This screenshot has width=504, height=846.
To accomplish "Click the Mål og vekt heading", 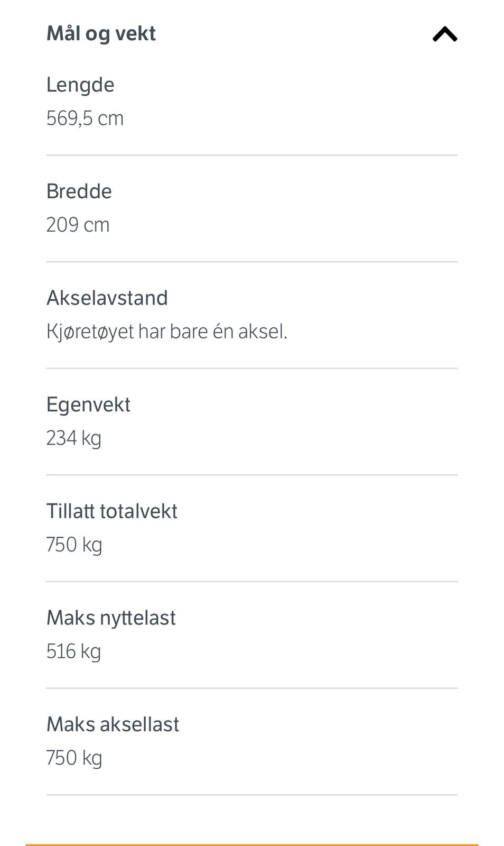I will coord(101,33).
